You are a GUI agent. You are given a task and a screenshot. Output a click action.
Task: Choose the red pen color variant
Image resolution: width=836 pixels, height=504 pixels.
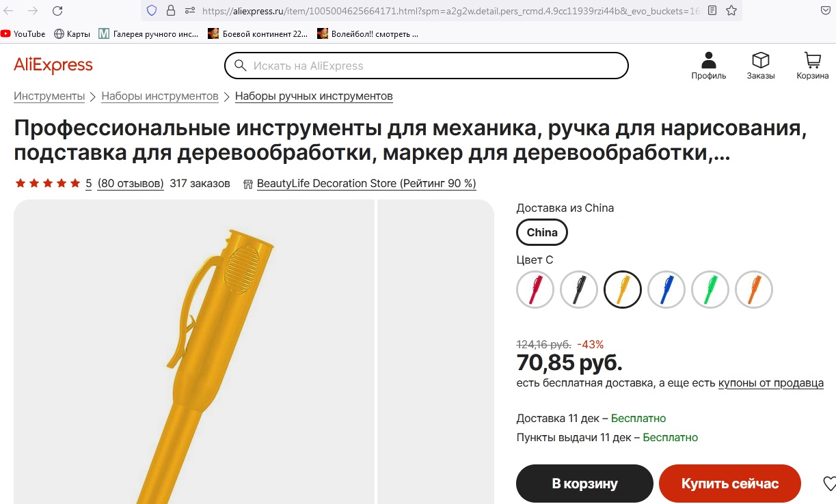(535, 289)
